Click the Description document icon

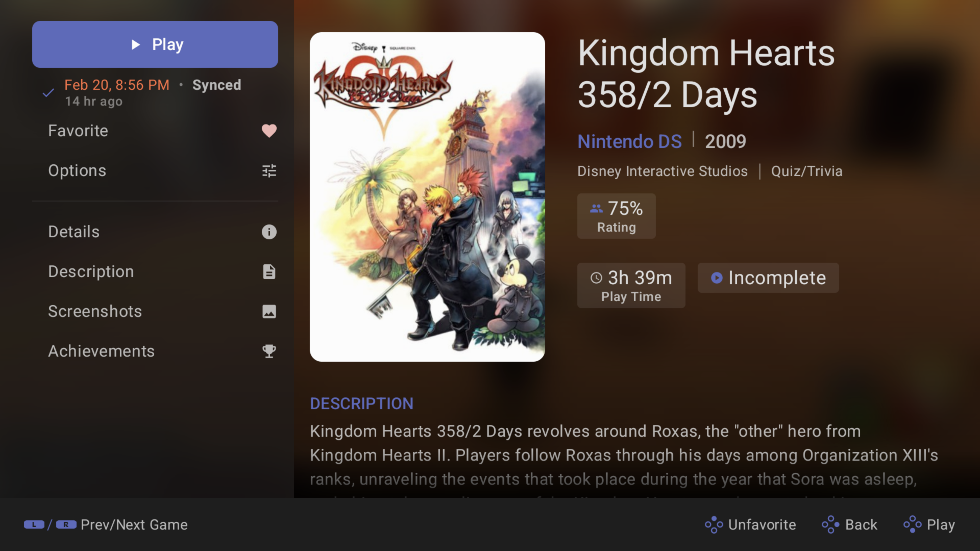coord(269,272)
